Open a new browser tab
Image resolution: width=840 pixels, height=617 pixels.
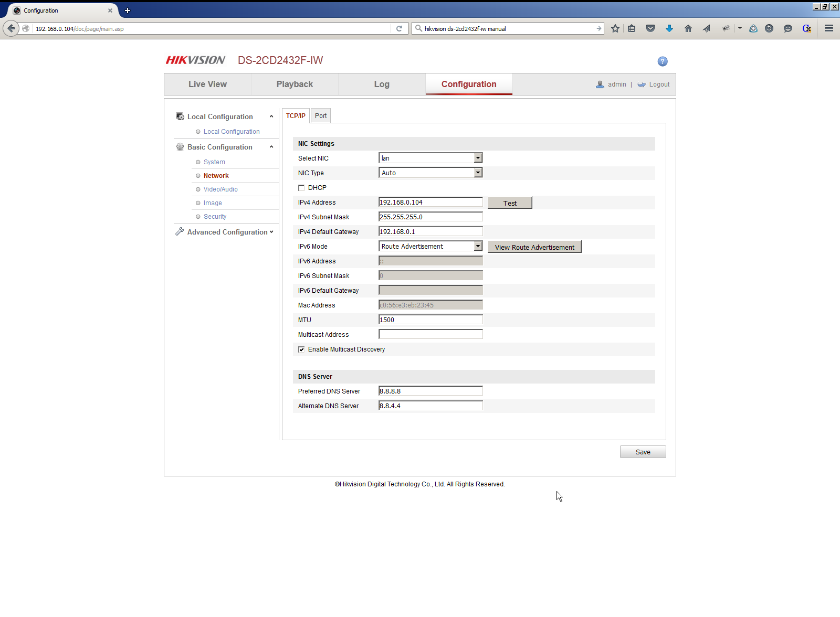click(127, 10)
